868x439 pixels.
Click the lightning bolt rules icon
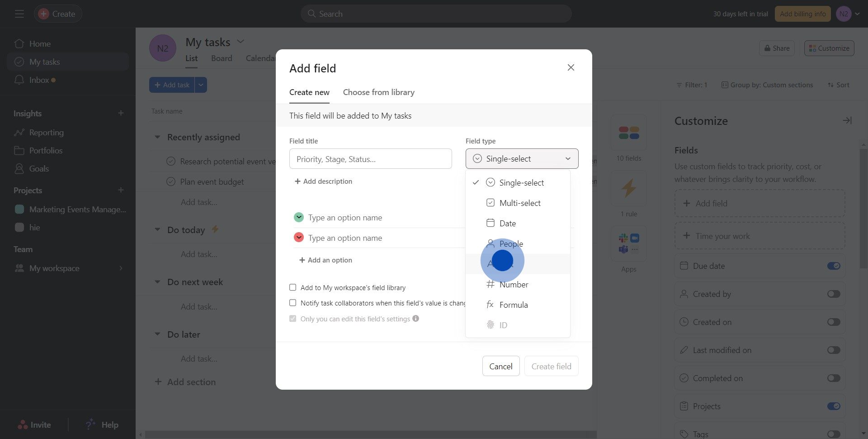tap(628, 188)
